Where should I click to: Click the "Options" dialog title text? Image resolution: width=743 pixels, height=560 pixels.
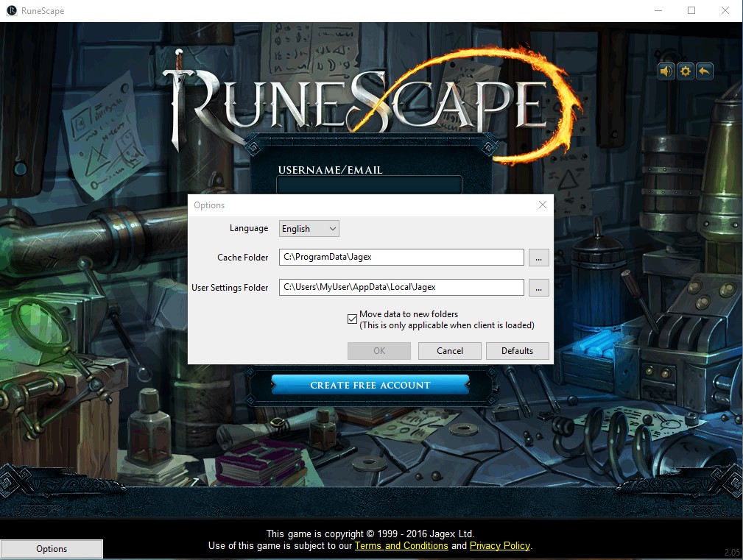coord(209,205)
